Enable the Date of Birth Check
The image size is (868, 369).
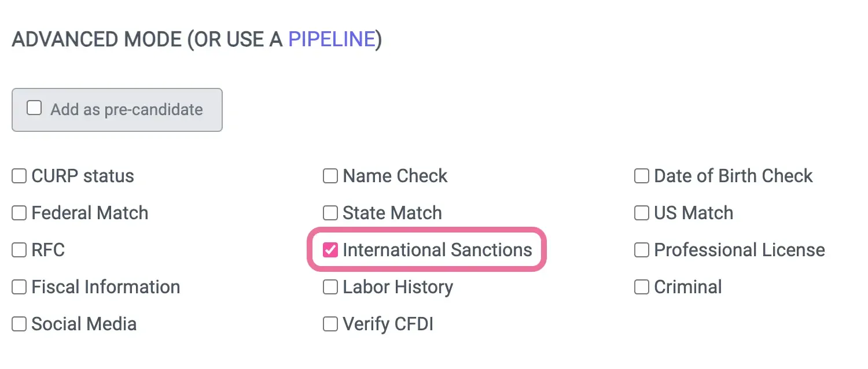641,176
